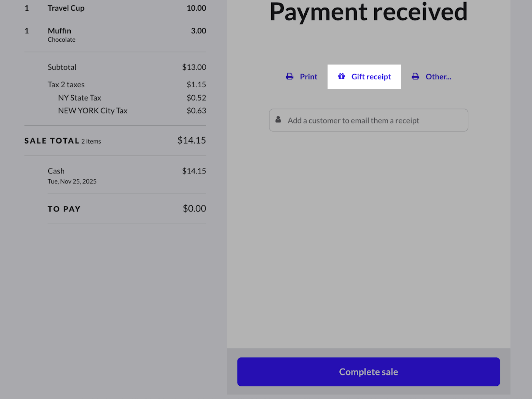Click the printer icon beside Print
Image resolution: width=532 pixels, height=399 pixels.
click(290, 77)
